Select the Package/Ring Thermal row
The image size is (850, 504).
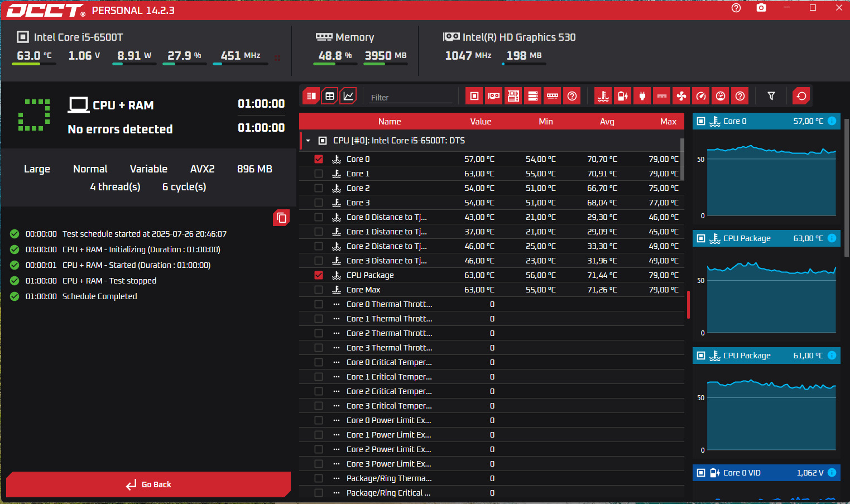492,478
